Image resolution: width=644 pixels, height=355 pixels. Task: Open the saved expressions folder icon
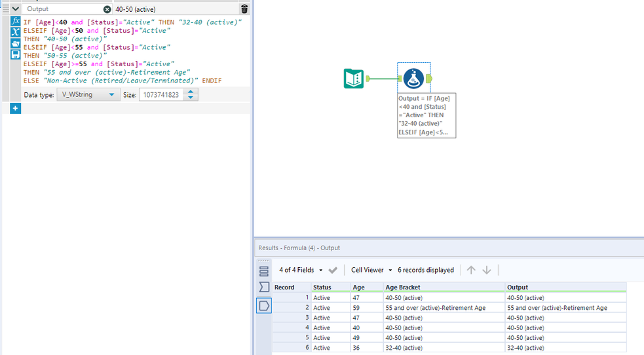pos(15,43)
